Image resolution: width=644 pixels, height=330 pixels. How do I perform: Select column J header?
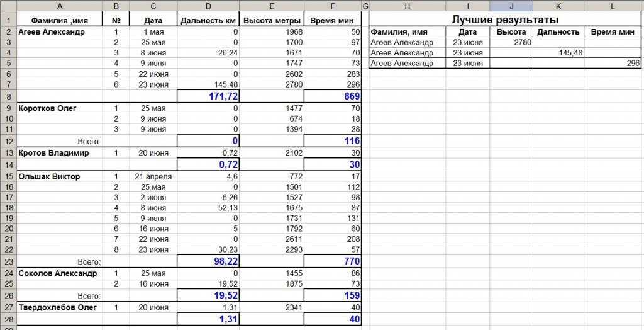point(511,6)
